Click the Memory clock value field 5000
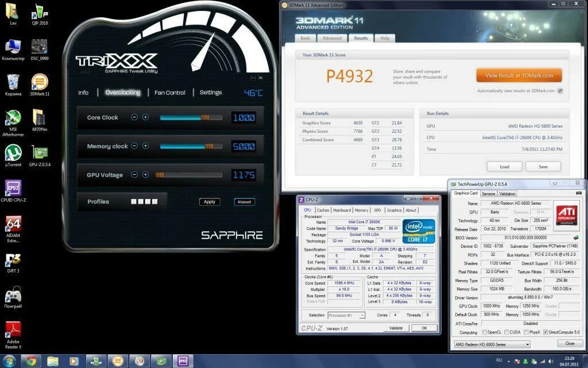This screenshot has height=368, width=588. pyautogui.click(x=243, y=146)
